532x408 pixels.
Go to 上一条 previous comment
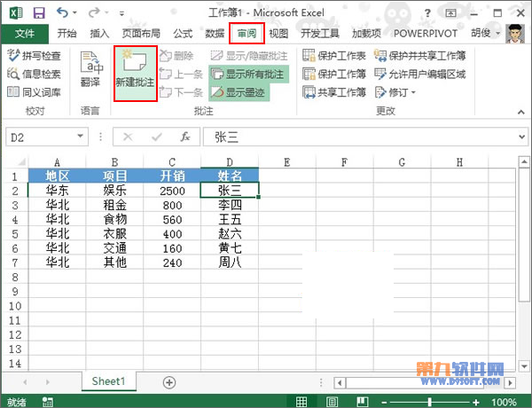point(181,74)
